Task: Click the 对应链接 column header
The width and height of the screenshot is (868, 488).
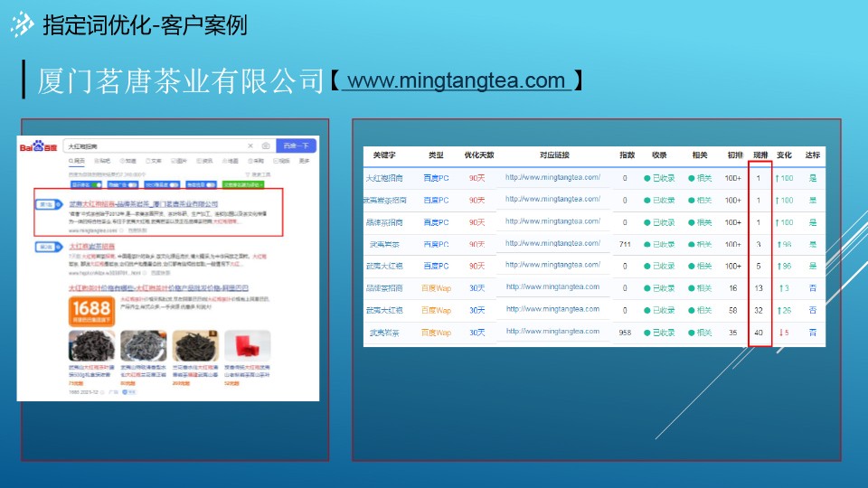Action: [x=554, y=155]
